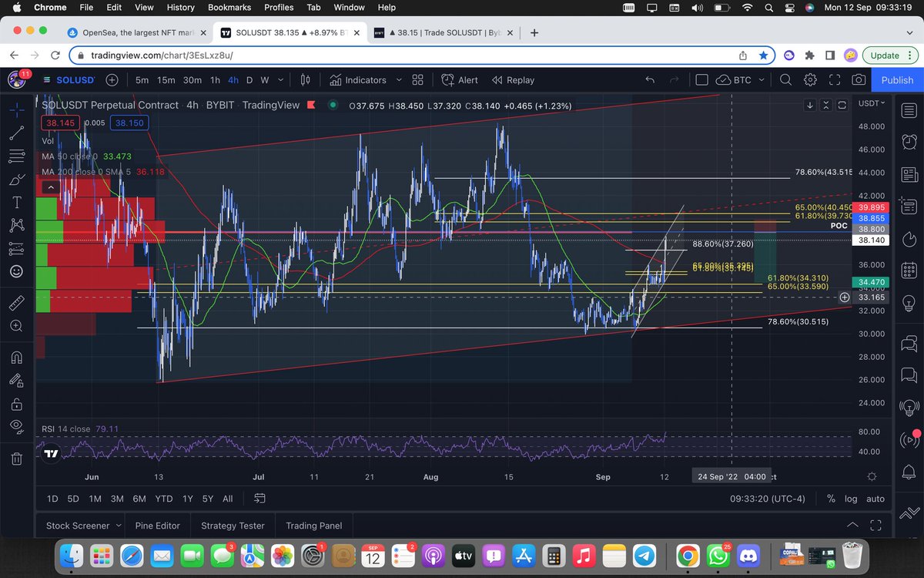This screenshot has width=924, height=578.
Task: Open symbol quick search magnifier
Action: [785, 80]
